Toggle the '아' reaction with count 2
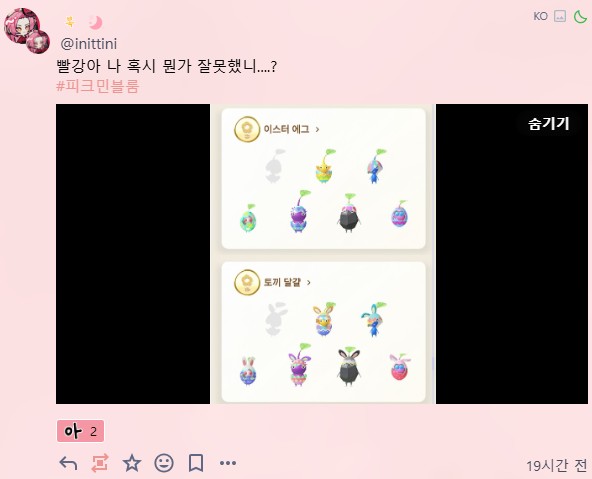This screenshot has width=592, height=479. pyautogui.click(x=80, y=431)
